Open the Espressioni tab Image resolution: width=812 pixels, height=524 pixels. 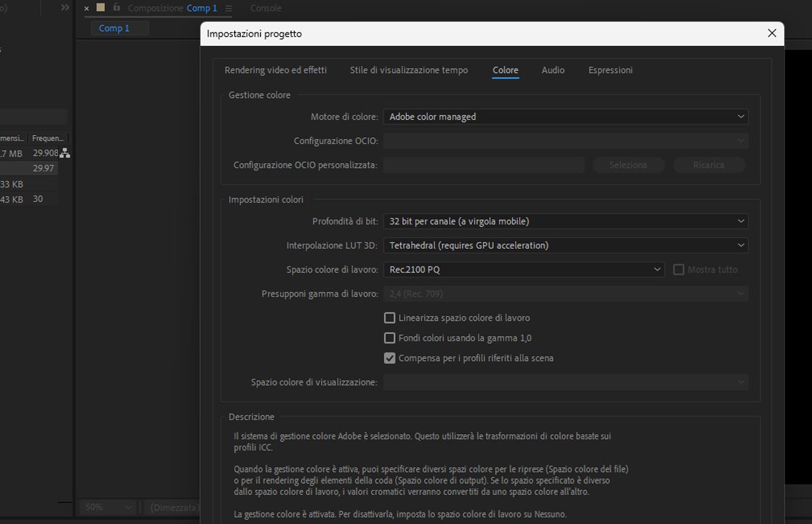point(610,70)
